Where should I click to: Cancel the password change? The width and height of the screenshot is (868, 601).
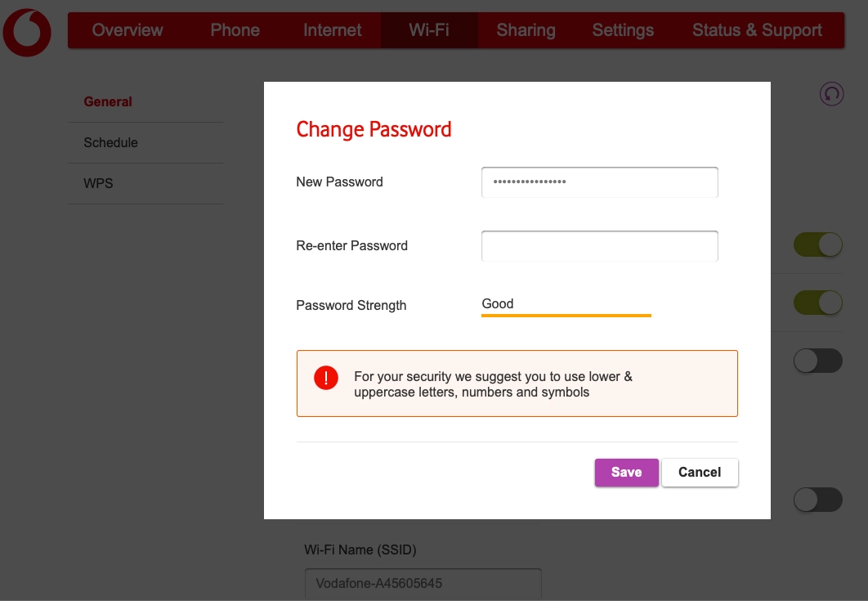(700, 473)
